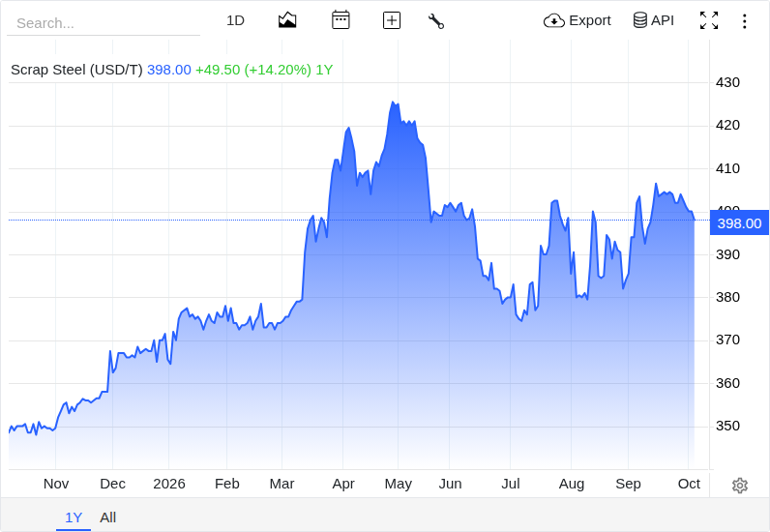Viewport: 770px width, 532px height.
Task: Click the 430 price axis label
Action: [727, 82]
